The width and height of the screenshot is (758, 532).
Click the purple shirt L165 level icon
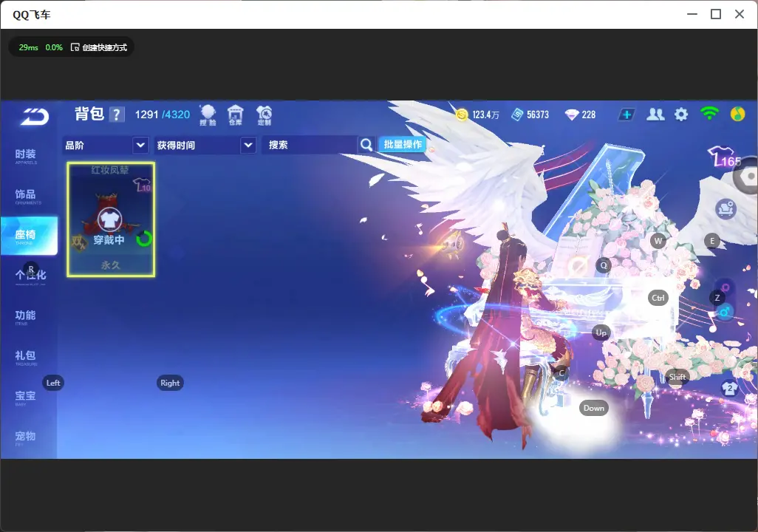pyautogui.click(x=724, y=157)
